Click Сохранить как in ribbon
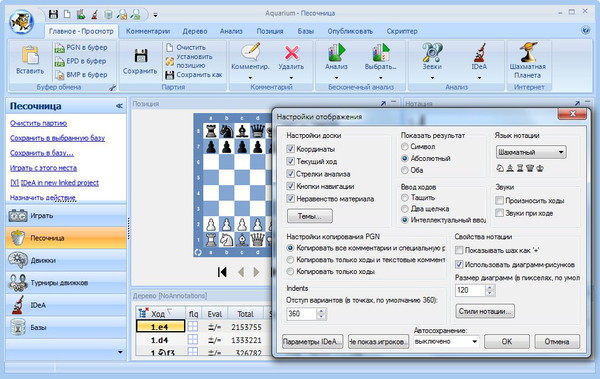 click(194, 75)
